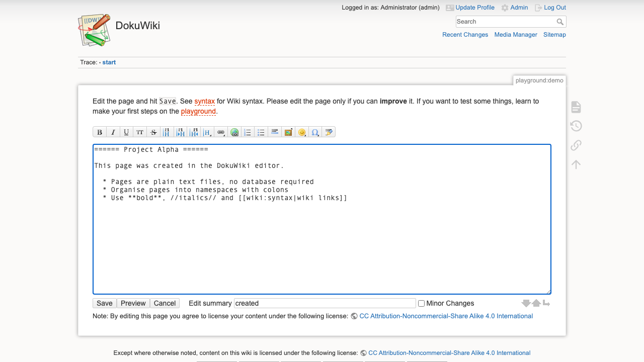The width and height of the screenshot is (644, 362).
Task: Click the DokuWiki site title
Action: tap(138, 26)
